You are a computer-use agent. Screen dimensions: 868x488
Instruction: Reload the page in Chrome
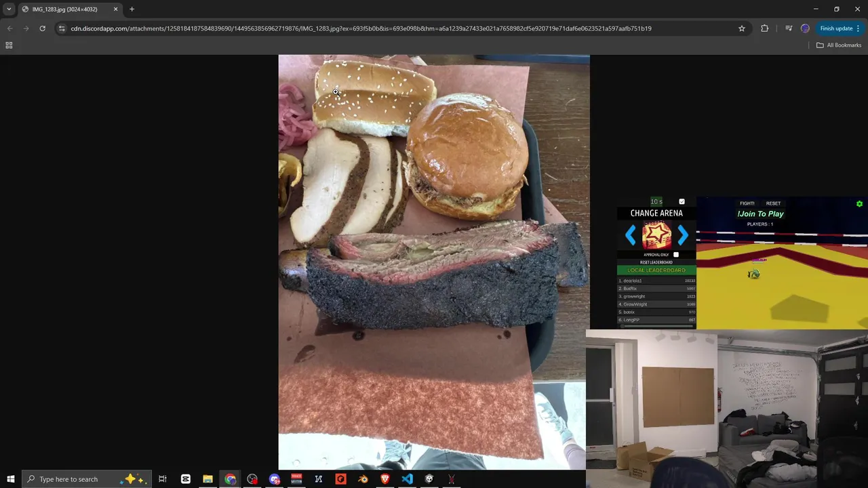coord(42,28)
